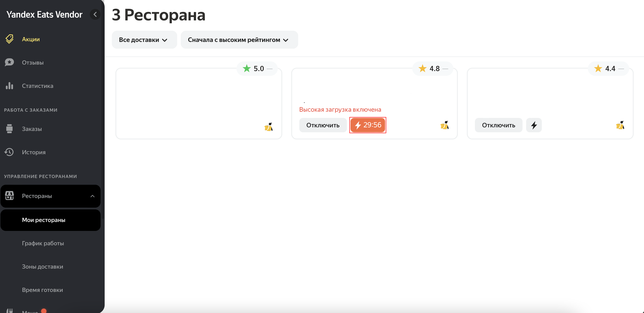644x313 pixels.
Task: Go to Время готовки page
Action: tap(42, 290)
